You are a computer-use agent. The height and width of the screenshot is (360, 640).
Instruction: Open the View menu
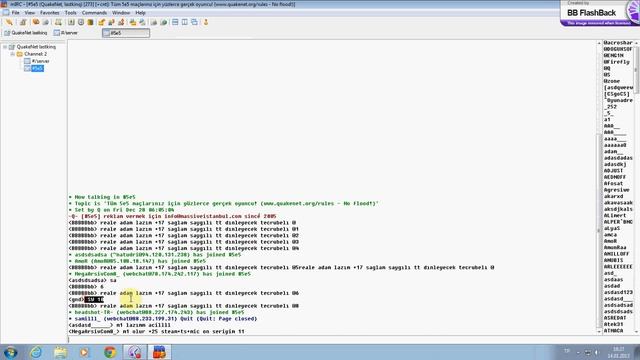coord(30,13)
